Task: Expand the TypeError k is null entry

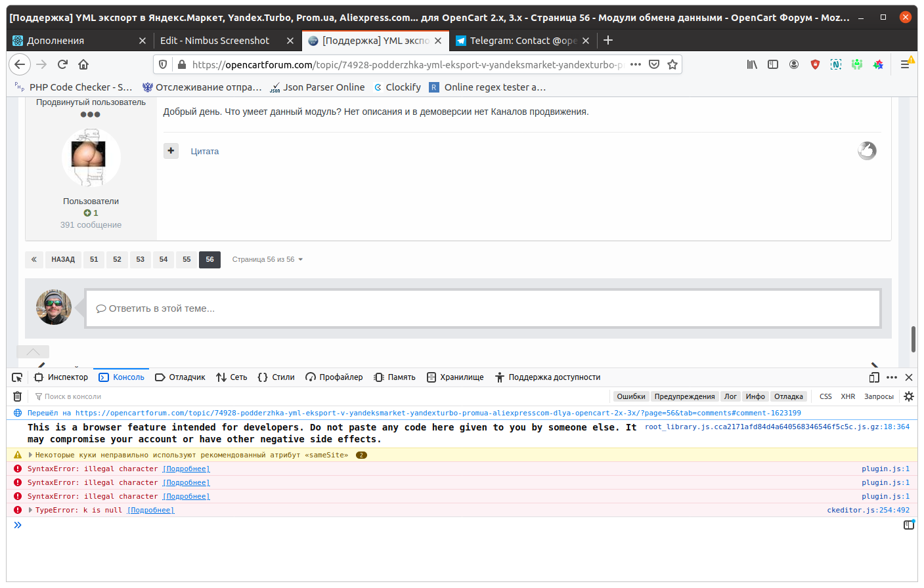Action: tap(30, 510)
